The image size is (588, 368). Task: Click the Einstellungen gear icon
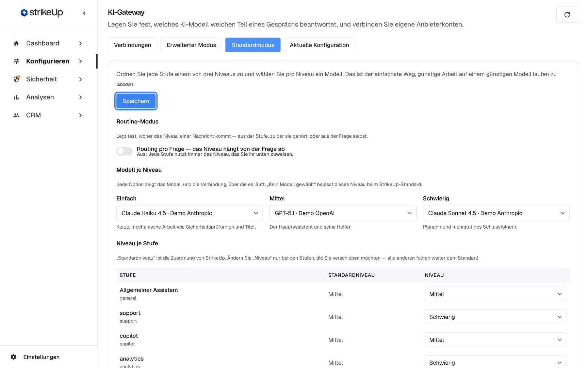pyautogui.click(x=13, y=357)
